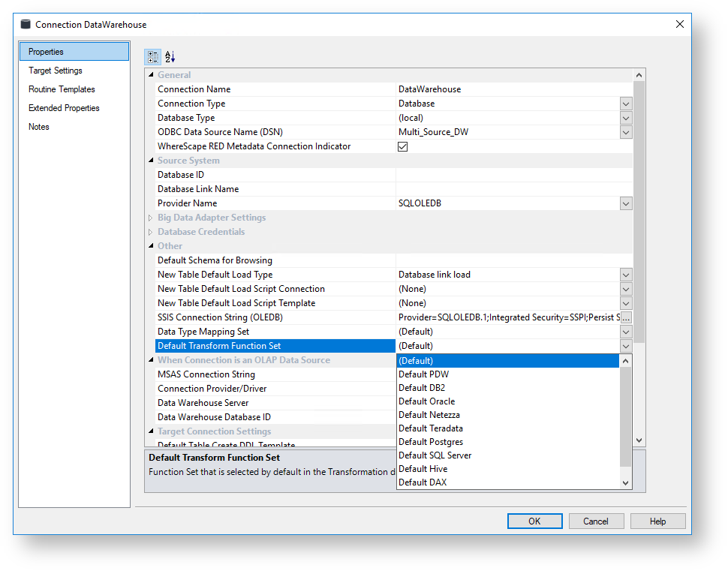Viewport: 728px width, 571px height.
Task: Select the Data Warehouse Database ID row
Action: [275, 417]
